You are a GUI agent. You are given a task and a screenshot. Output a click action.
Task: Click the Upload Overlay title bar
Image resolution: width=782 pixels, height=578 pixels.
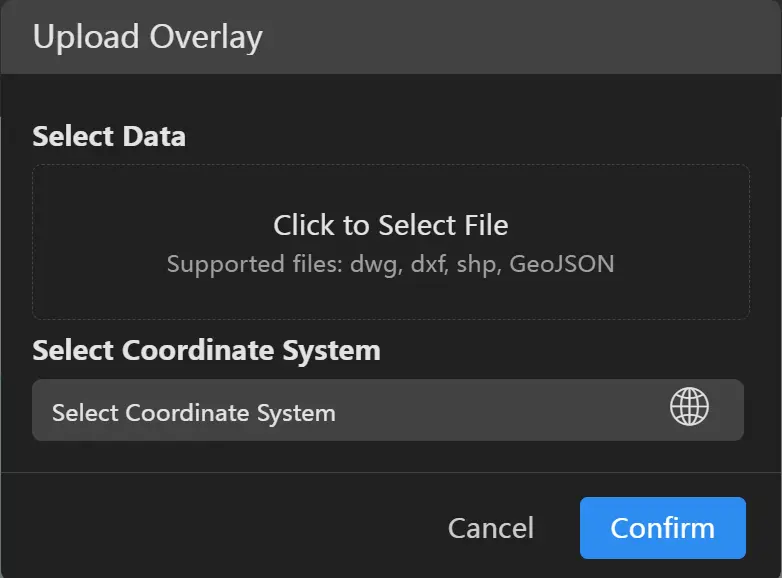pos(391,37)
